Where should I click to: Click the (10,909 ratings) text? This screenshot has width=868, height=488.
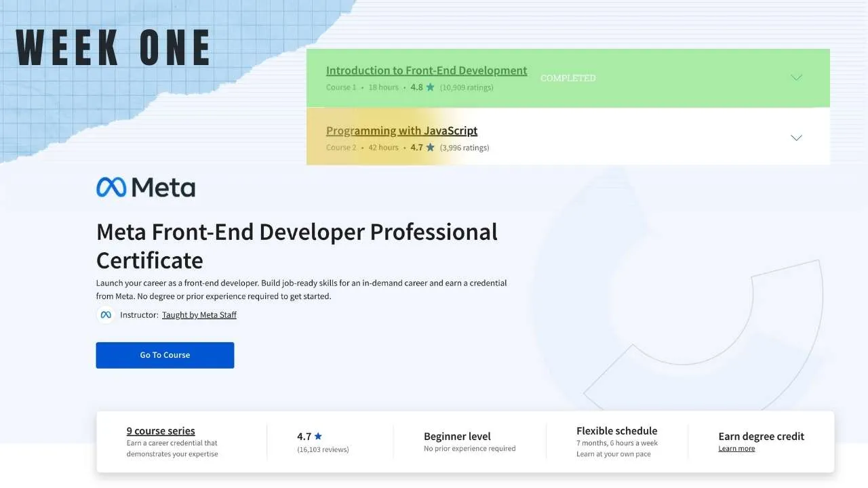click(467, 87)
